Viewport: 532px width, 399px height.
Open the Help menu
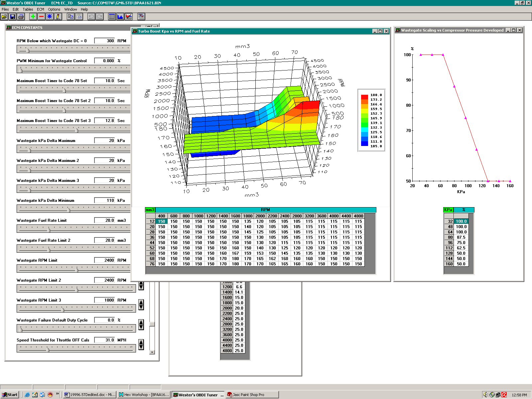point(84,9)
